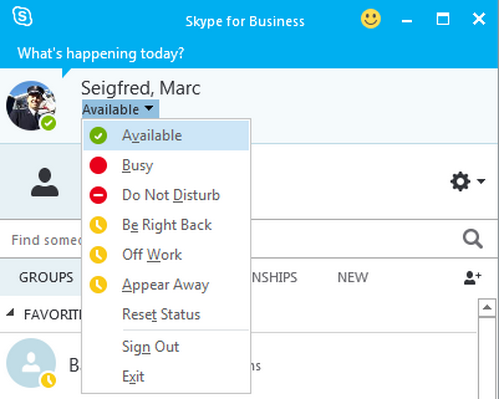Sign Out of Skype for Business
This screenshot has width=499, height=399.
166,347
